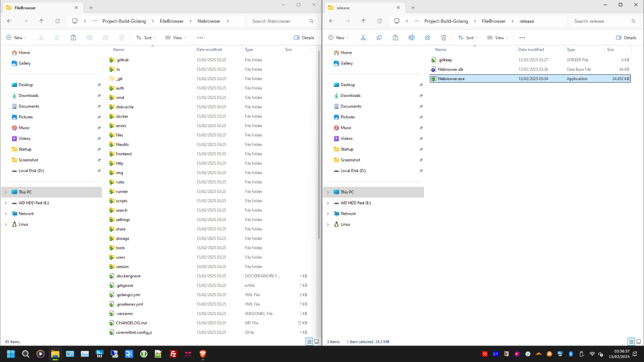Viewport: 644px width, 362px height.
Task: Go up one level in FileBrowser window
Action: (x=41, y=21)
